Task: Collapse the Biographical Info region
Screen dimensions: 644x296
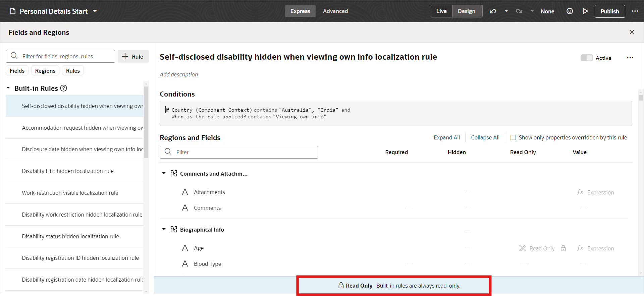Action: 164,229
